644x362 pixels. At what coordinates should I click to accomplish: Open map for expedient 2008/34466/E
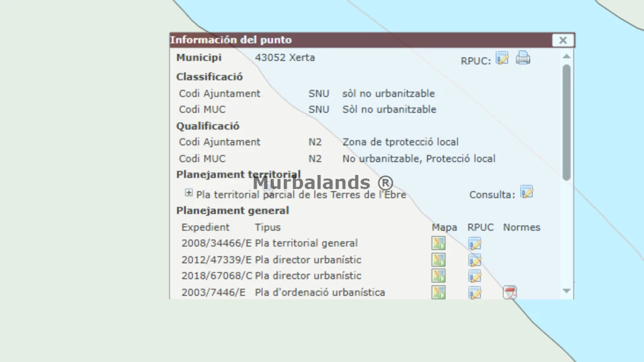coord(438,243)
